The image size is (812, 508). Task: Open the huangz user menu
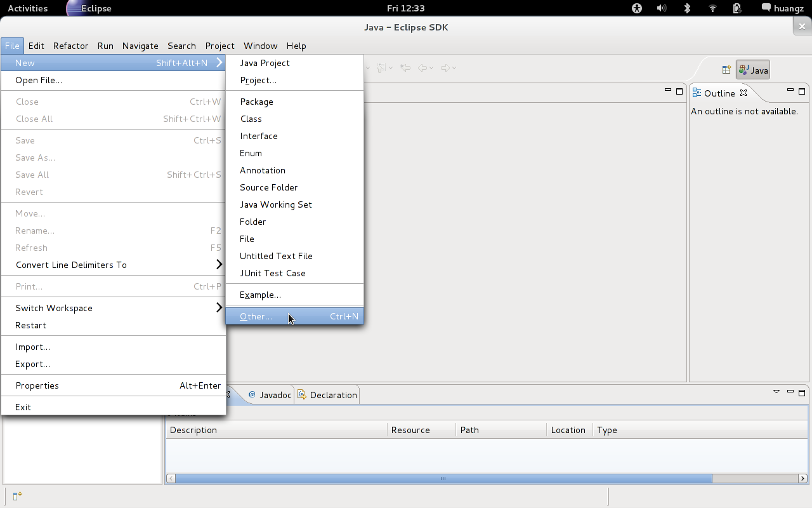tap(783, 8)
